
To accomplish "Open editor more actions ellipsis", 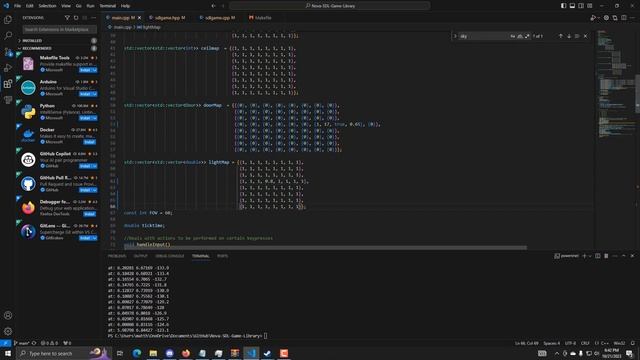I will click(633, 18).
